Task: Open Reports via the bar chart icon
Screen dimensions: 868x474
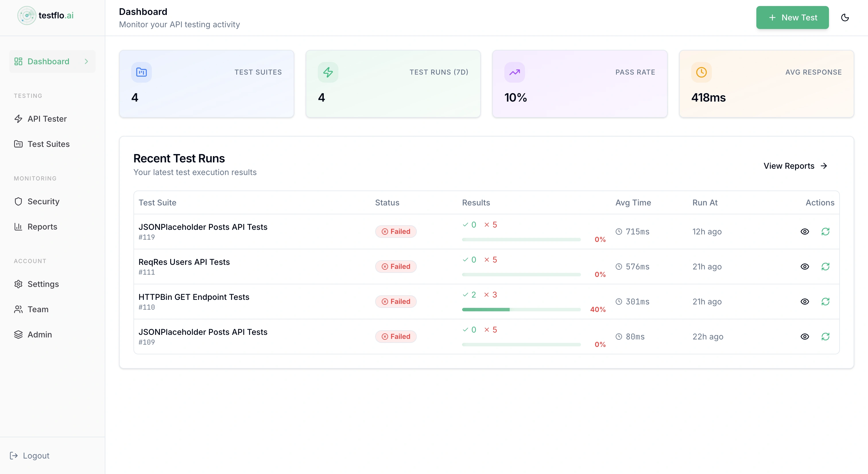Action: click(19, 226)
